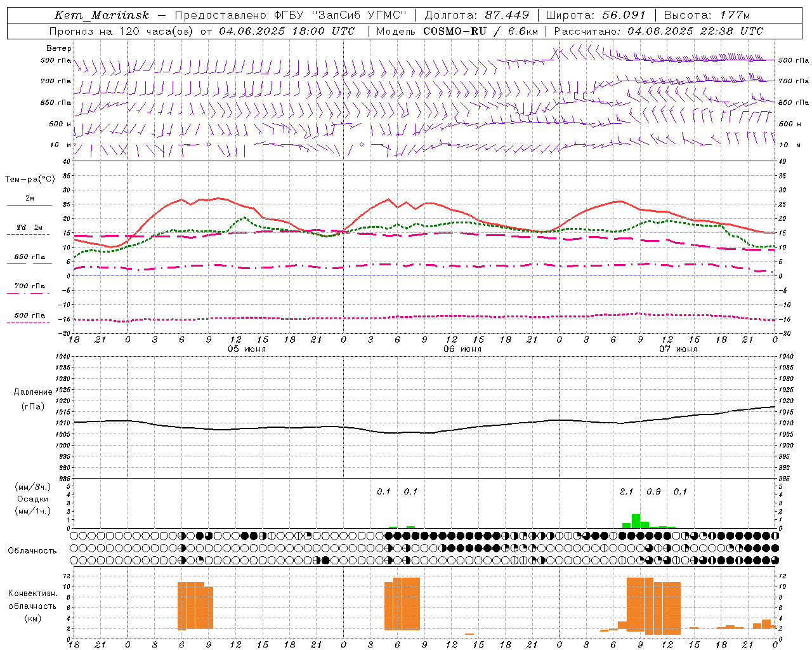Click the tallest green precipitation bar on 07 июня
This screenshot has width=812, height=650.
[636, 521]
